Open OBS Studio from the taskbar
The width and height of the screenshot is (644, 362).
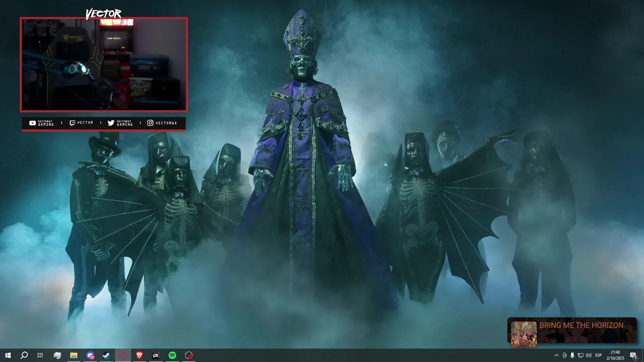point(189,355)
